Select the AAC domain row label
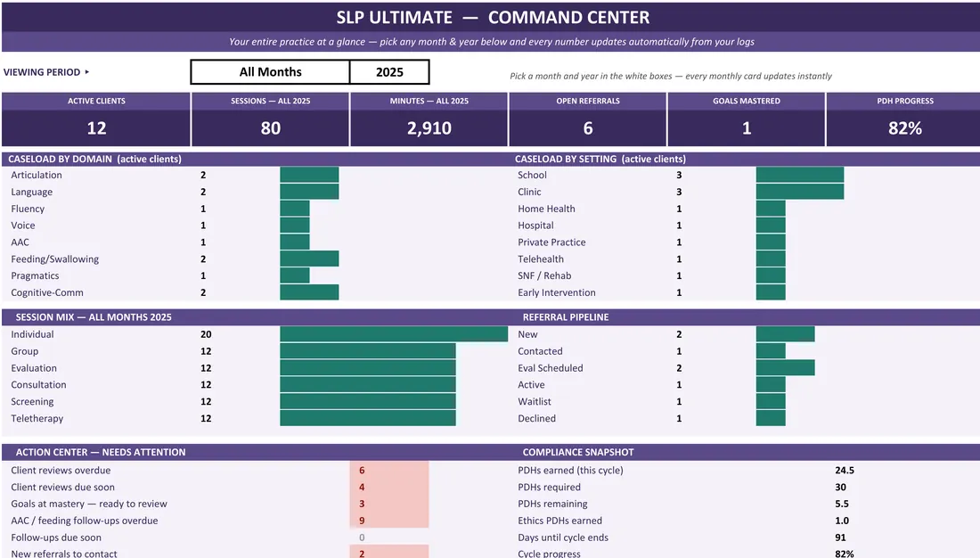980x558 pixels. (20, 242)
